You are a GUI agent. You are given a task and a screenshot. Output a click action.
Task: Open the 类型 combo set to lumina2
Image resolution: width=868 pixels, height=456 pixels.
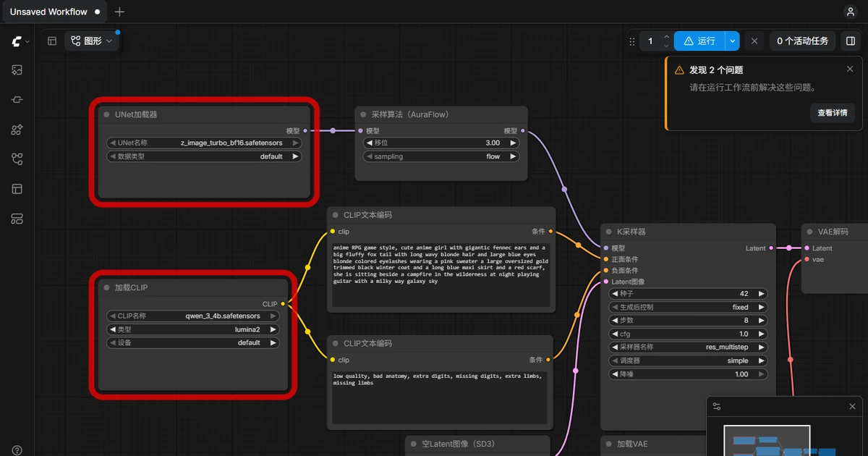tap(194, 329)
